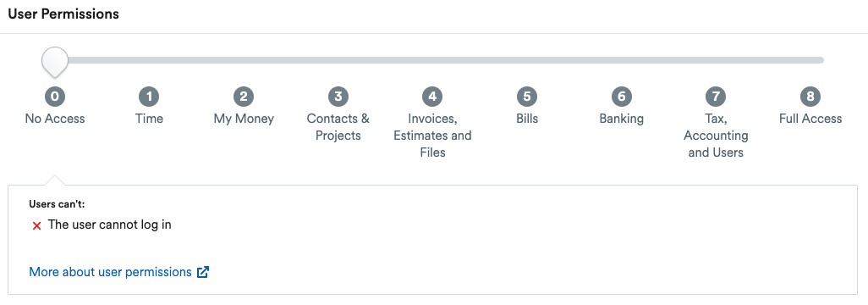Image resolution: width=868 pixels, height=305 pixels.
Task: Select the level 1 circle badge
Action: click(149, 97)
